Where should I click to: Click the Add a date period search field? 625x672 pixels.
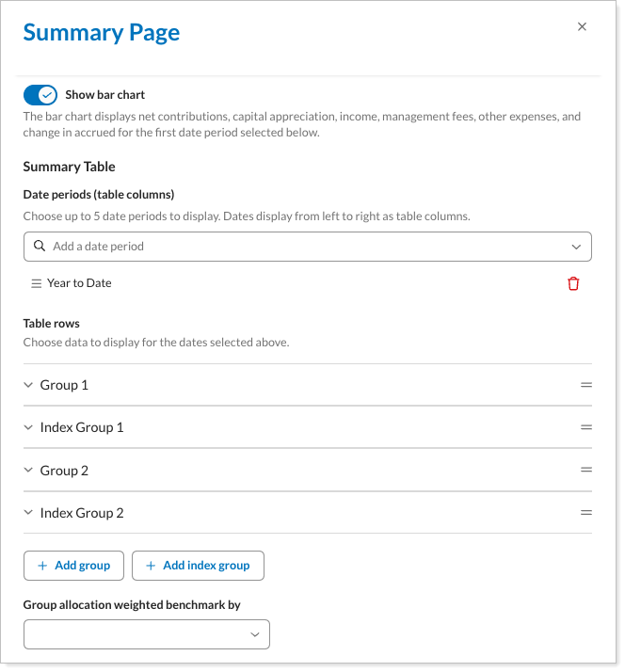301,247
